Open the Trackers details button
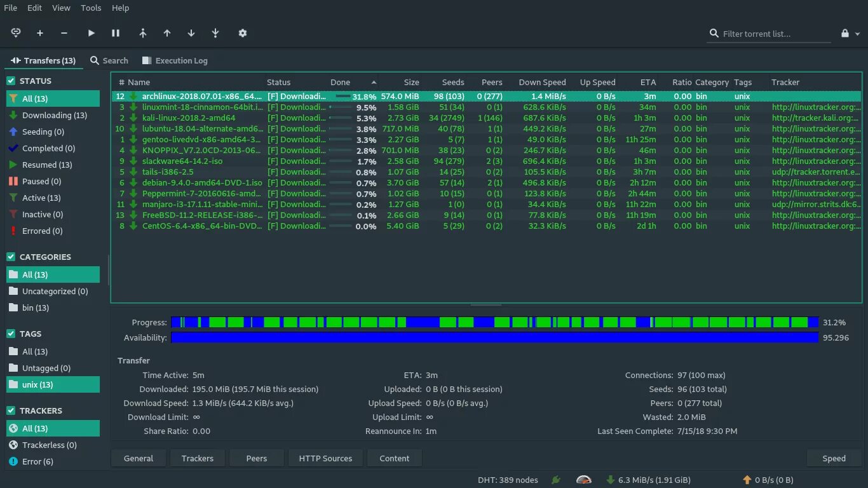 197,458
